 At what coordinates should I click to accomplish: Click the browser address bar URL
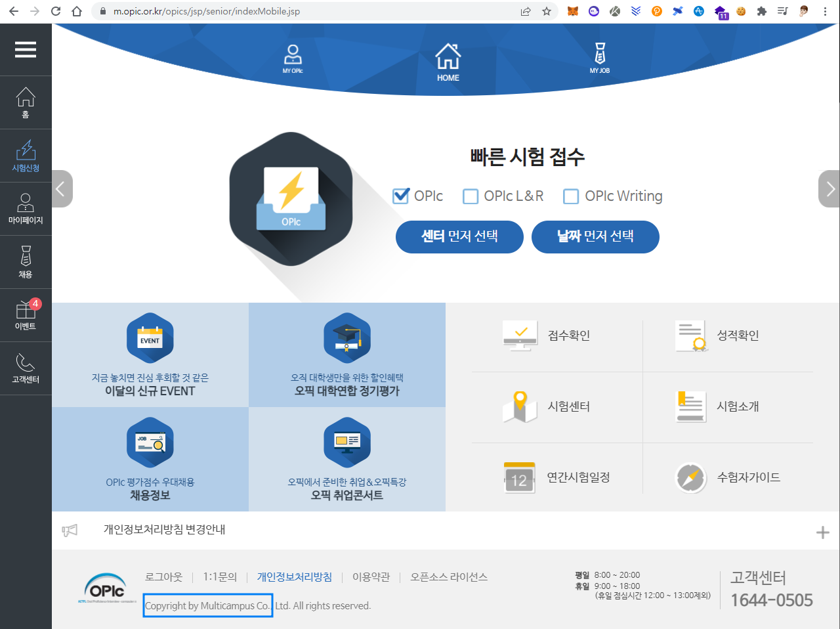[x=207, y=11]
